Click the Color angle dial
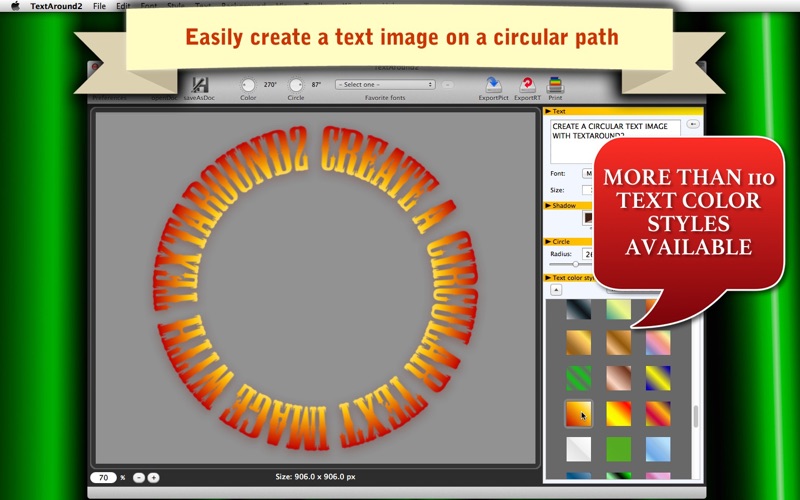The height and width of the screenshot is (500, 800). click(248, 85)
